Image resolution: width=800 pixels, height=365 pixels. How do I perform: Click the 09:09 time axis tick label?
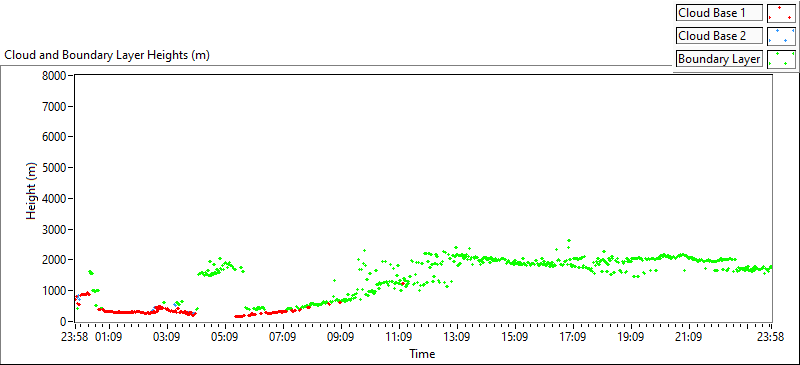pyautogui.click(x=341, y=336)
